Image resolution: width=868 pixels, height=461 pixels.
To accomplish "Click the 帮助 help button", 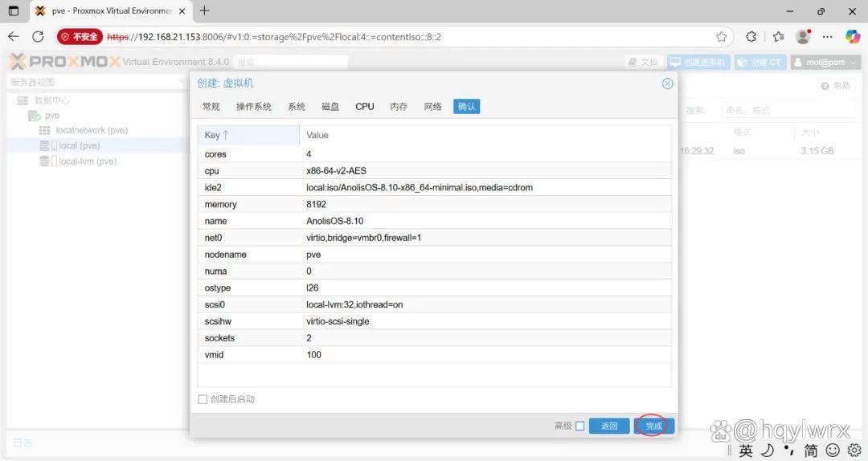I will tap(835, 86).
